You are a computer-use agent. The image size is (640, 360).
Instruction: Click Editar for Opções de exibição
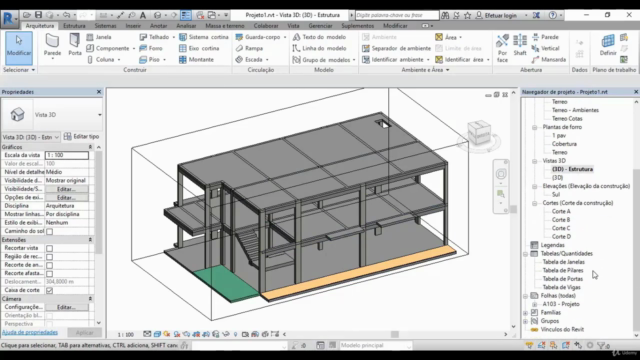[67, 198]
